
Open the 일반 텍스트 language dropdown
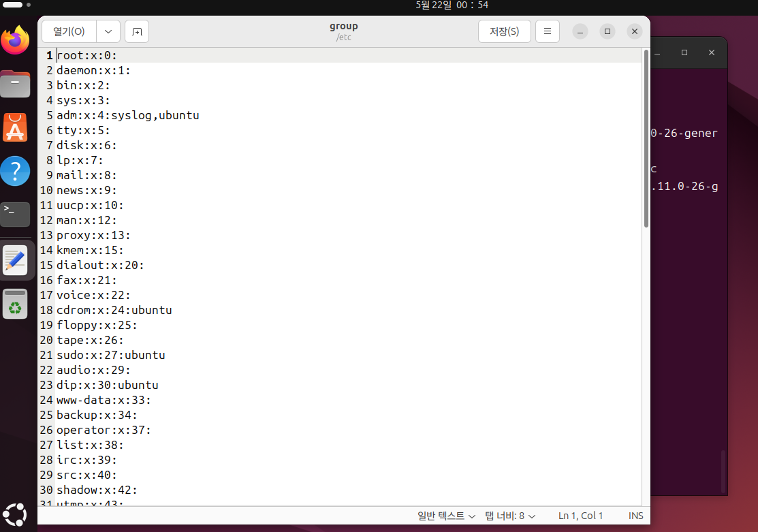446,516
